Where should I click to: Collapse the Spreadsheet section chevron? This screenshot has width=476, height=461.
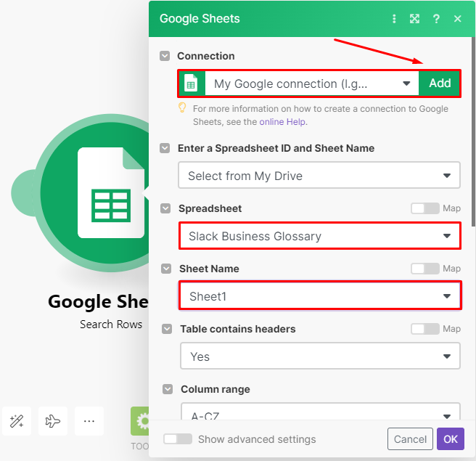[x=165, y=208]
